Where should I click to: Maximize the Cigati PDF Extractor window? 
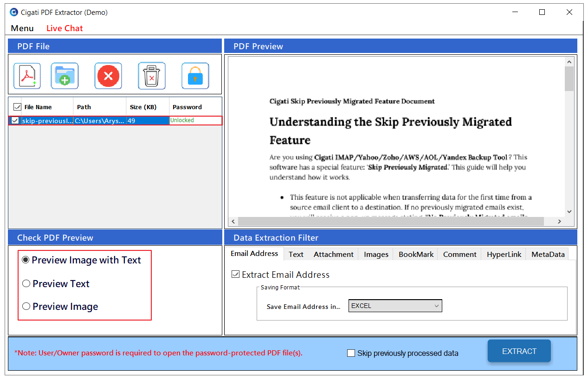point(542,13)
